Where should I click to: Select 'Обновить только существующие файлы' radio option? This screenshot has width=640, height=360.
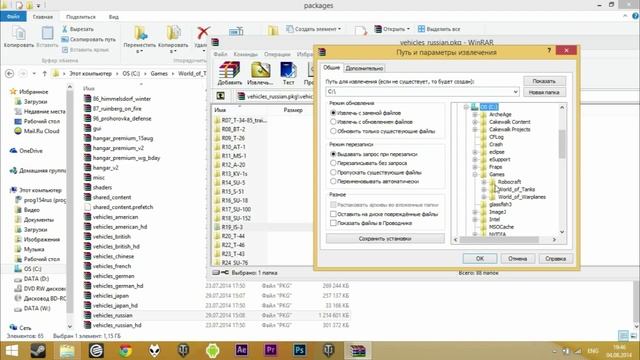point(333,131)
